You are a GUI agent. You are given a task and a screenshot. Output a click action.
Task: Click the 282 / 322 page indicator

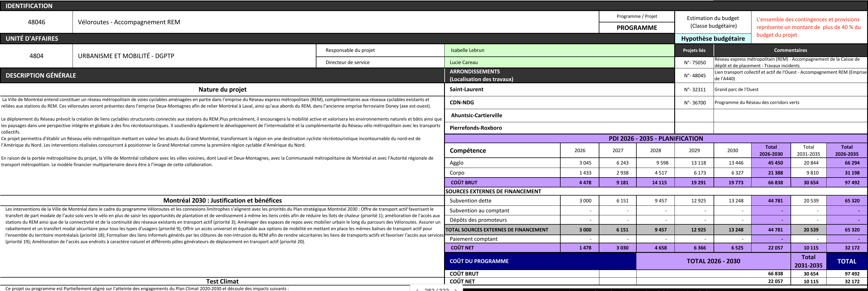[436, 290]
